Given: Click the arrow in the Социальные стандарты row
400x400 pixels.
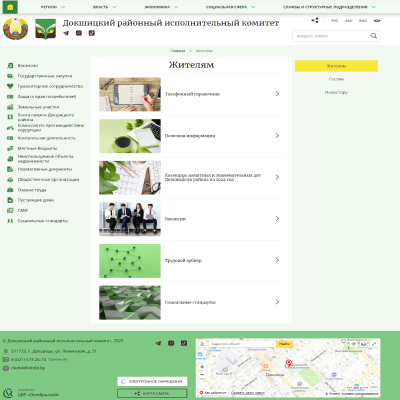Looking at the screenshot, I should tap(277, 302).
